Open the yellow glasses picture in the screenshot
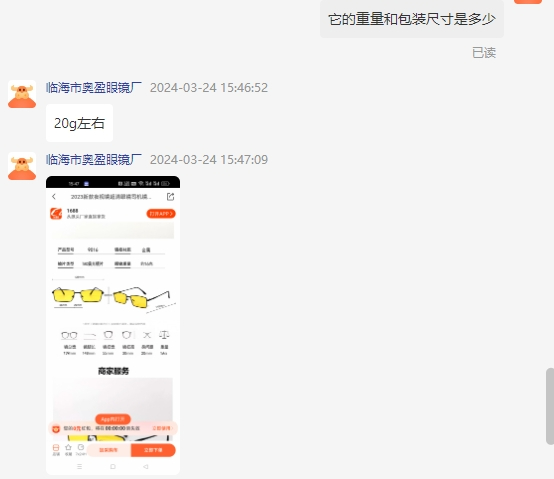Screen dimensions: 554x479 (x=113, y=297)
